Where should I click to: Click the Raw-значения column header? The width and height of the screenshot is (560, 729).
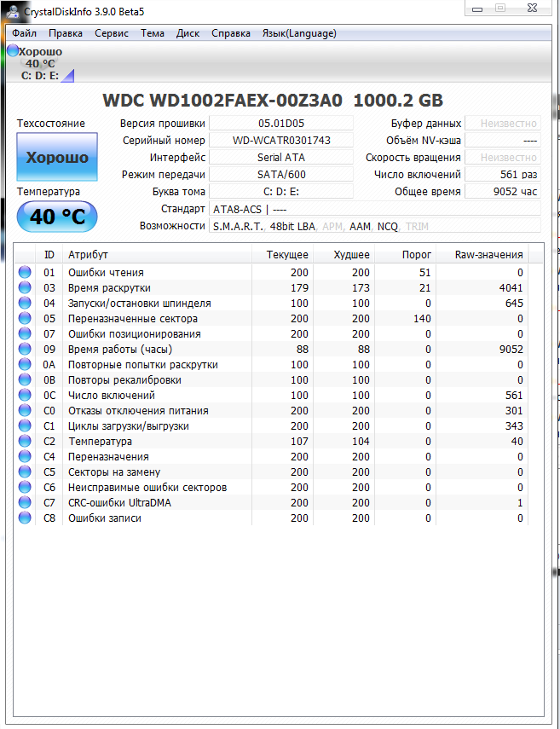tap(488, 255)
